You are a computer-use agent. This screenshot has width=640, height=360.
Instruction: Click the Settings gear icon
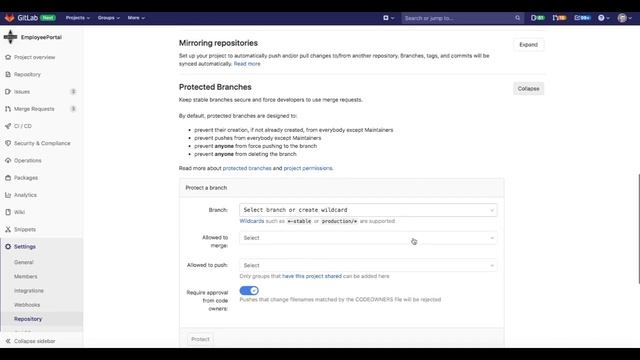[x=8, y=247]
